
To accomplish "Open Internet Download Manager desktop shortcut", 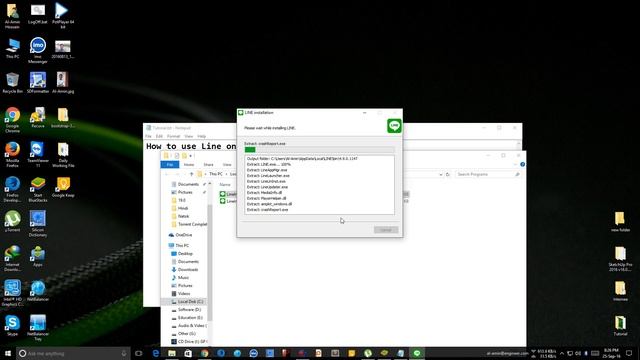I will click(x=12, y=258).
